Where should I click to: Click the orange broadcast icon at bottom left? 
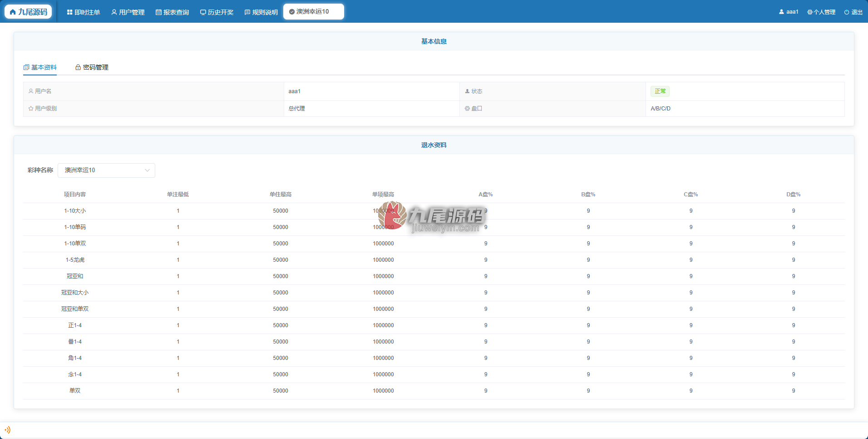point(8,430)
